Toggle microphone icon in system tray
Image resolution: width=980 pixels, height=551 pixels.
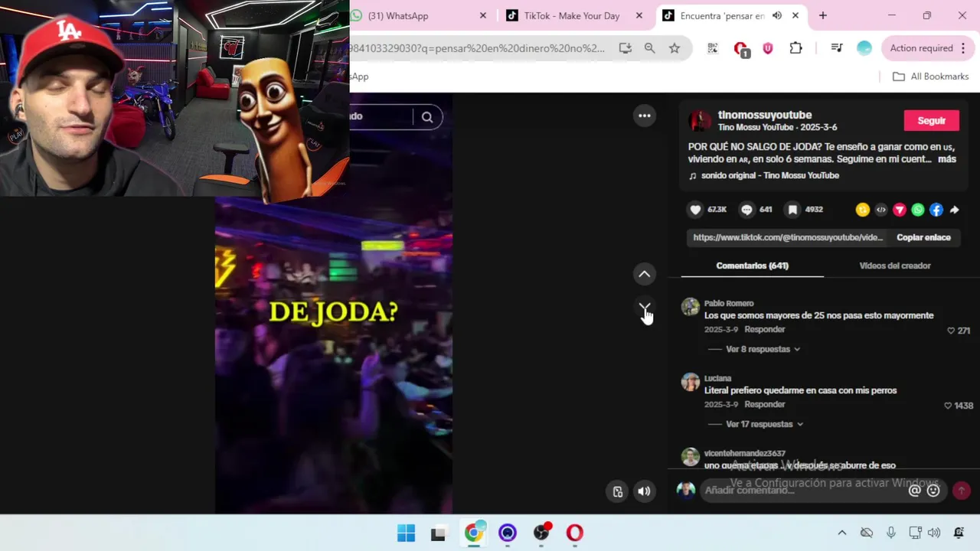point(891,533)
